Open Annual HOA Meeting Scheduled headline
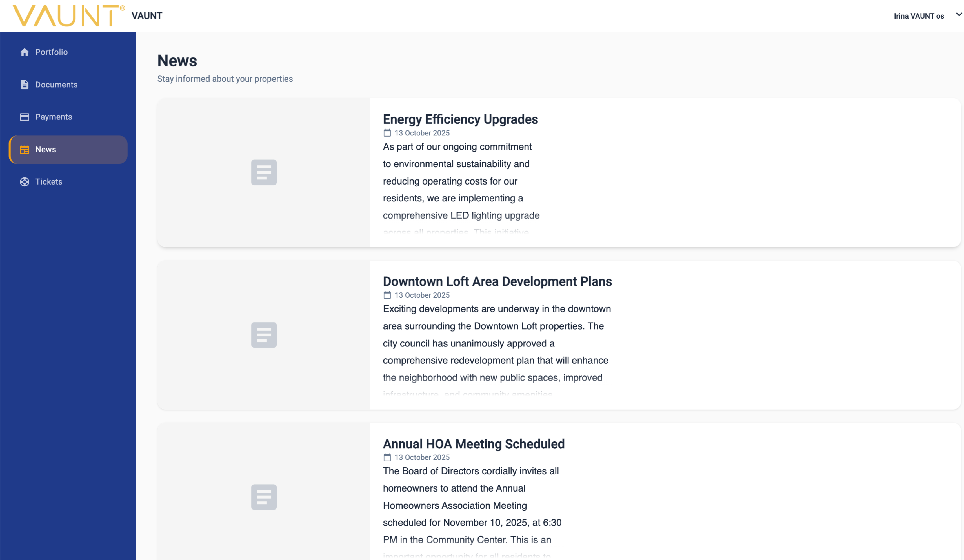964x560 pixels. coord(473,444)
